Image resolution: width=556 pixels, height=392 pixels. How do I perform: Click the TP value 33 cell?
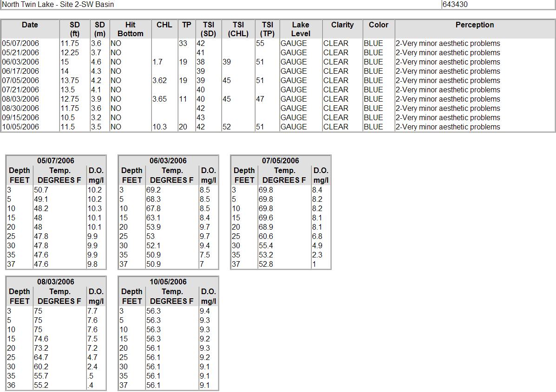(x=183, y=43)
